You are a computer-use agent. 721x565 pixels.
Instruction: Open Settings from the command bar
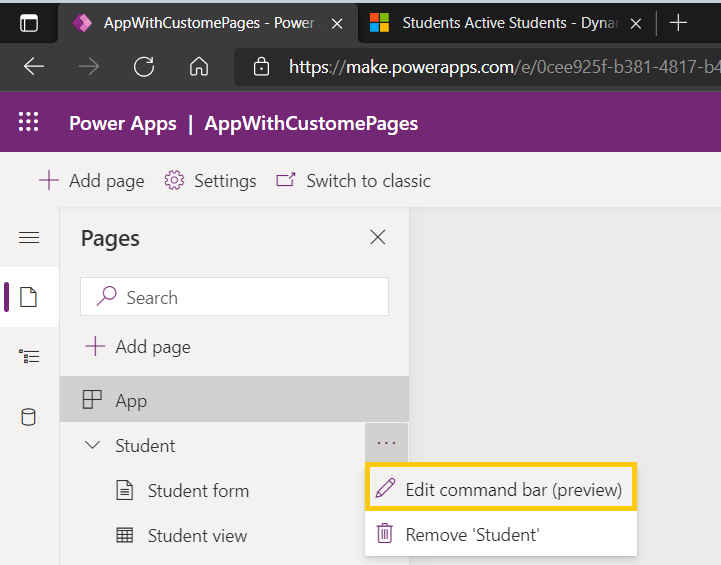tap(211, 181)
